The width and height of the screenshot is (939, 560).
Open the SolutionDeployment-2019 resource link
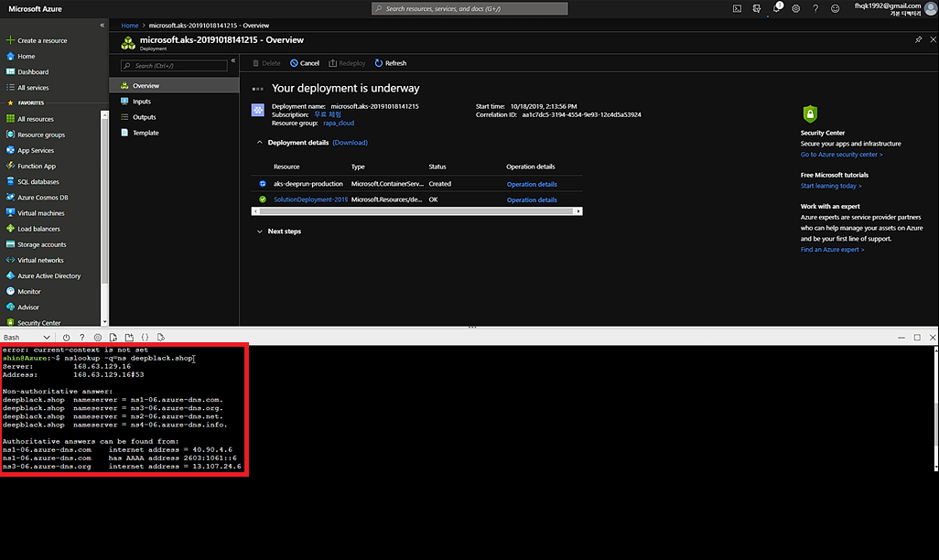(x=311, y=199)
